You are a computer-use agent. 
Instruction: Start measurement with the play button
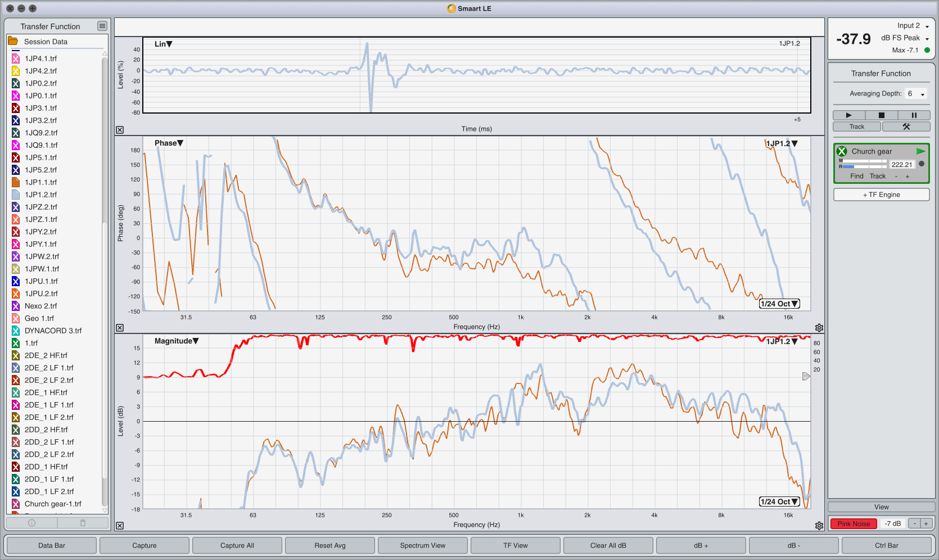[x=849, y=115]
